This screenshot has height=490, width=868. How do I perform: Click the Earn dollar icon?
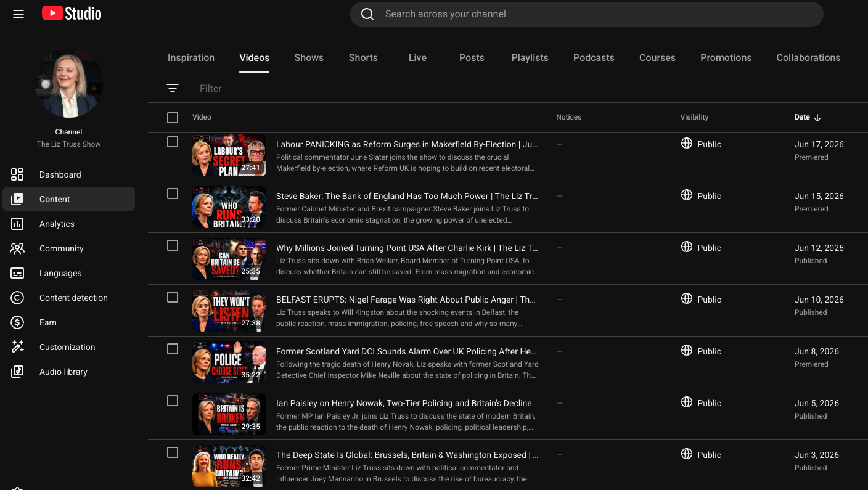(17, 322)
